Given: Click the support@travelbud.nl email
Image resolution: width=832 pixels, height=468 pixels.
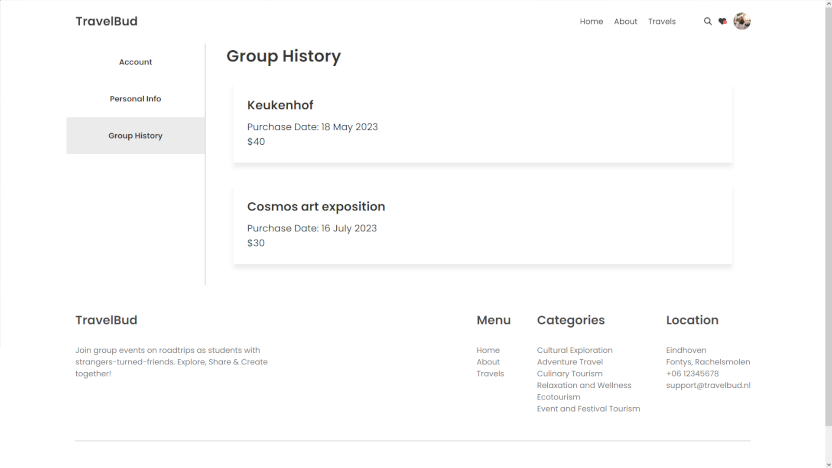Looking at the screenshot, I should coord(708,385).
